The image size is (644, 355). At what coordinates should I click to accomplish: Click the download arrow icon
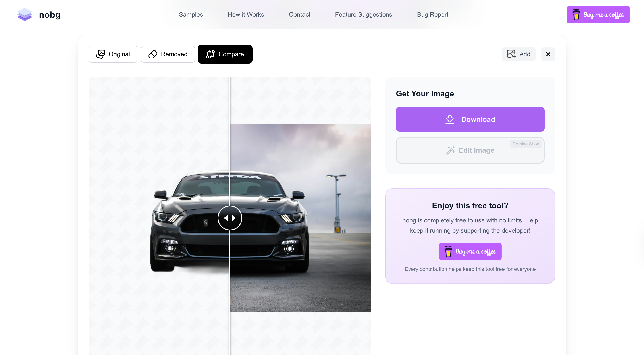(450, 119)
